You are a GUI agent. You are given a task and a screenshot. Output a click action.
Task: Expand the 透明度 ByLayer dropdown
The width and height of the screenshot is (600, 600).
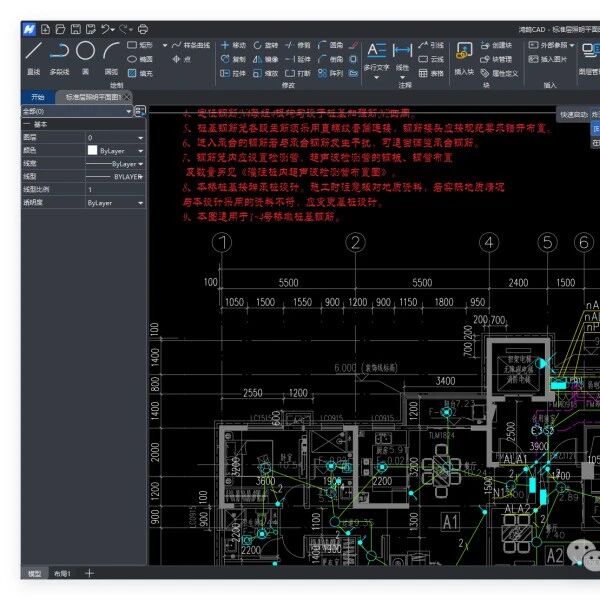(x=140, y=202)
